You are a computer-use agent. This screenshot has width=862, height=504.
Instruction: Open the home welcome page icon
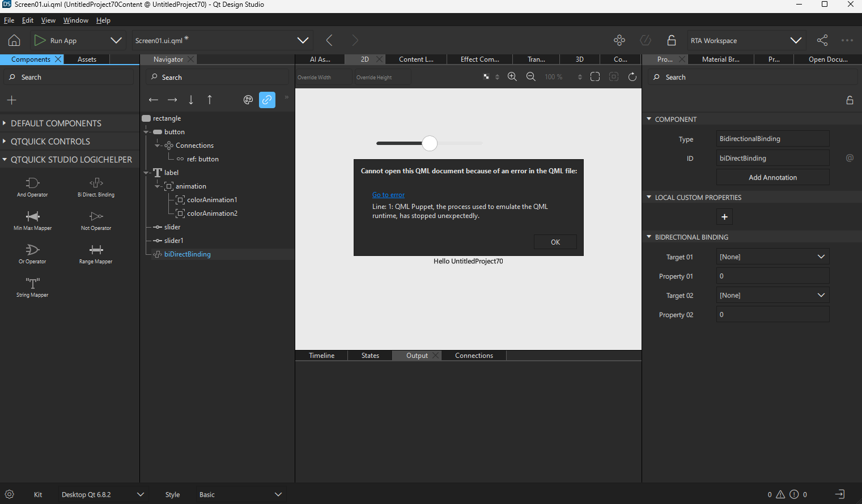(14, 40)
